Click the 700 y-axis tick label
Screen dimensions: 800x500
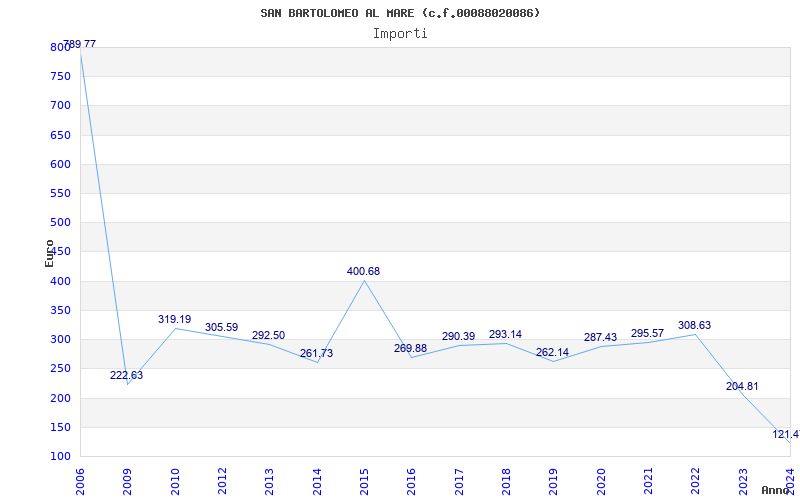point(60,106)
